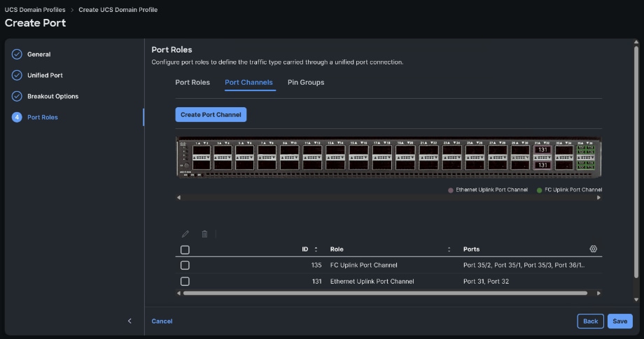The width and height of the screenshot is (644, 339).
Task: Check the box for port channel 135
Action: (185, 265)
